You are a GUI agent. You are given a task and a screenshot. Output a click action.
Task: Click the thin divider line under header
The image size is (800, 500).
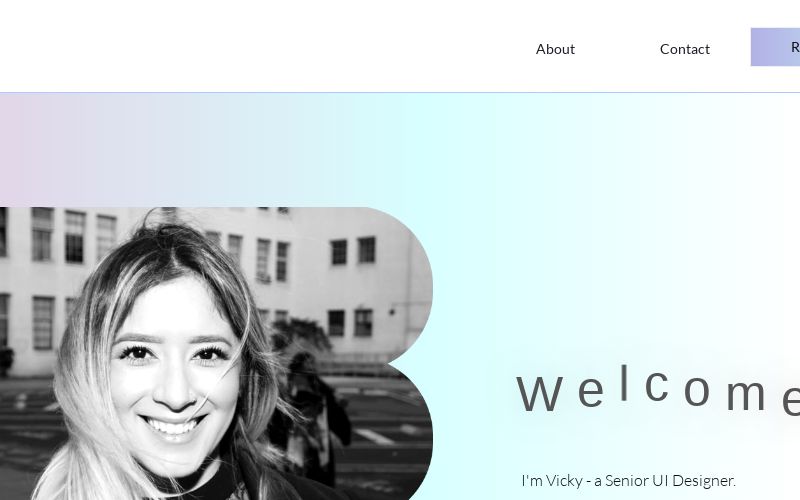tap(400, 92)
